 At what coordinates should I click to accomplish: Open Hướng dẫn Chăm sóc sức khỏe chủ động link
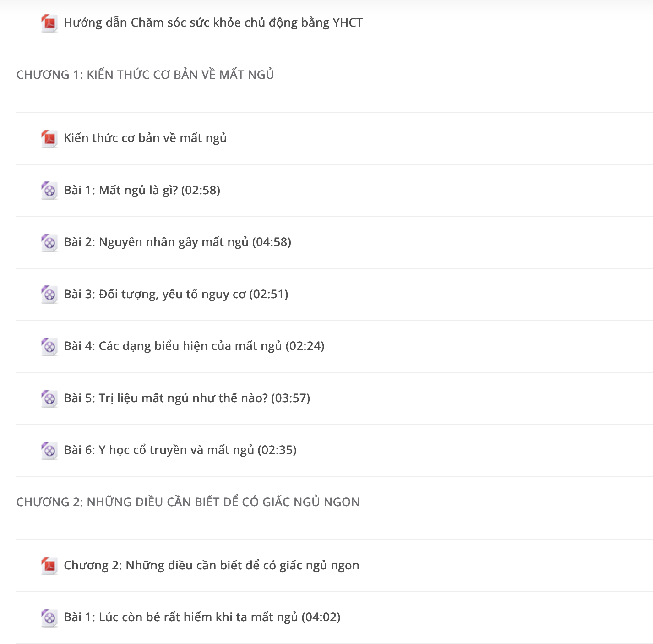pos(213,23)
